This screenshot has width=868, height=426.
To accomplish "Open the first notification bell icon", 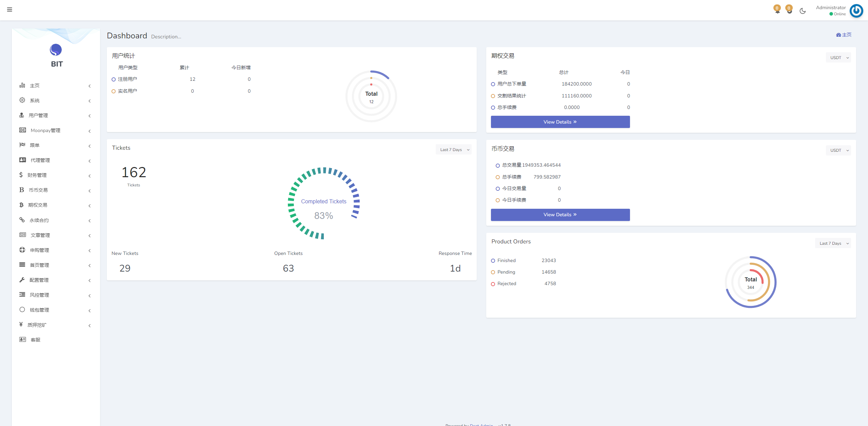I will point(777,10).
